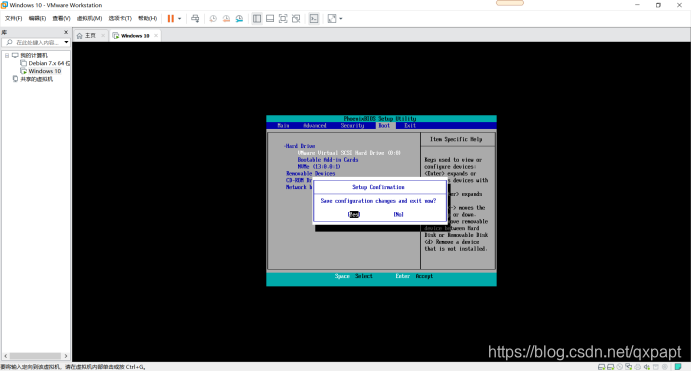This screenshot has height=371, width=692.
Task: Select the Debian 7.x 64 virtual machine
Action: coord(49,64)
